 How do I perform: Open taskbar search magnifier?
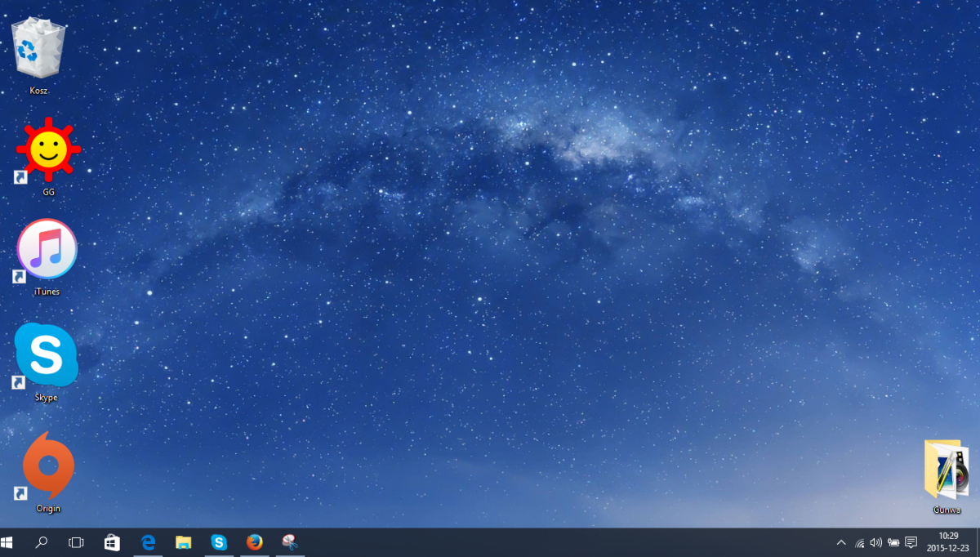(x=41, y=542)
